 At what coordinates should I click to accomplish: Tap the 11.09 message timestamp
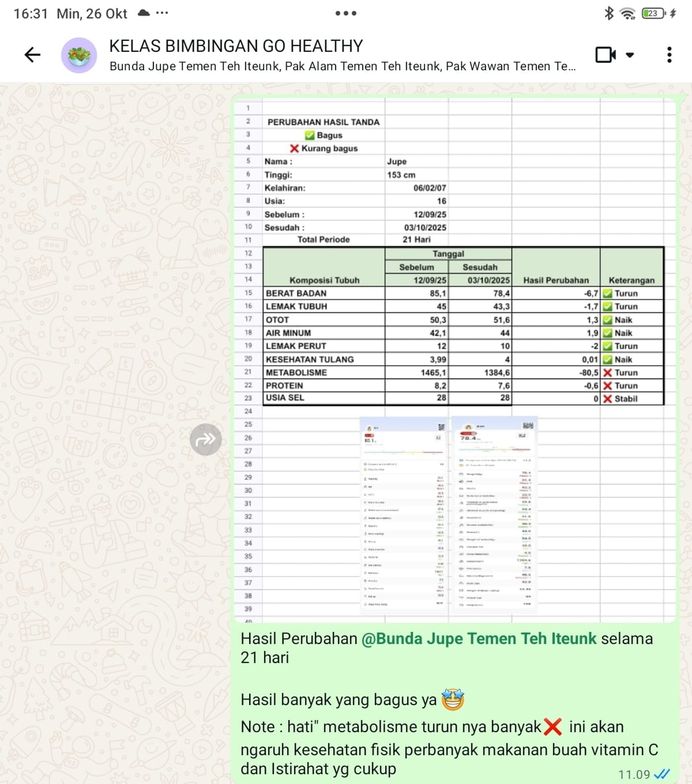[x=634, y=774]
